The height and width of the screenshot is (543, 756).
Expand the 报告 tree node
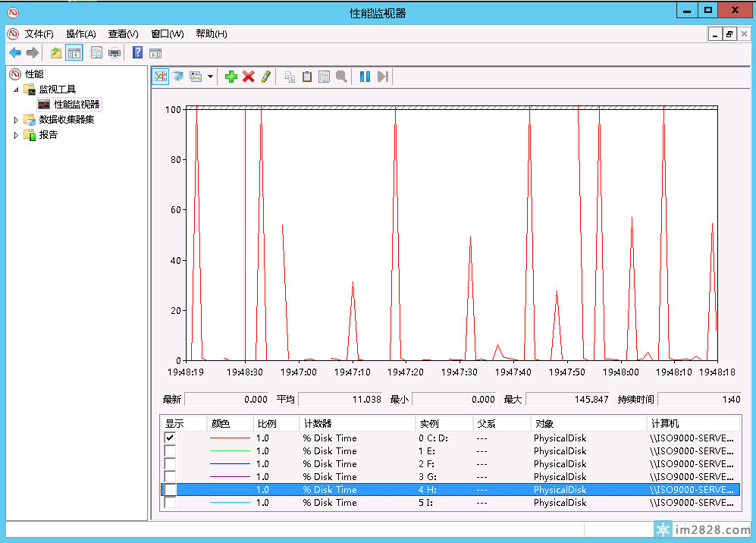click(17, 135)
